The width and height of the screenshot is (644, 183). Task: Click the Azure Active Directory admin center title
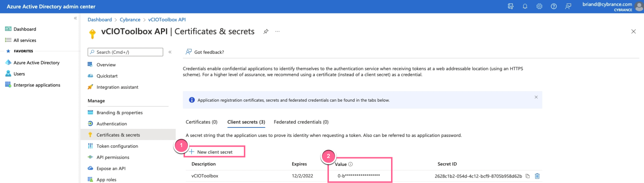pos(51,7)
